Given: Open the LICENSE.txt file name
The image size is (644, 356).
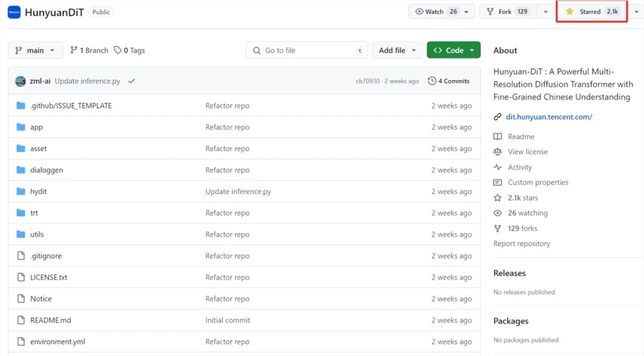Looking at the screenshot, I should click(x=48, y=277).
